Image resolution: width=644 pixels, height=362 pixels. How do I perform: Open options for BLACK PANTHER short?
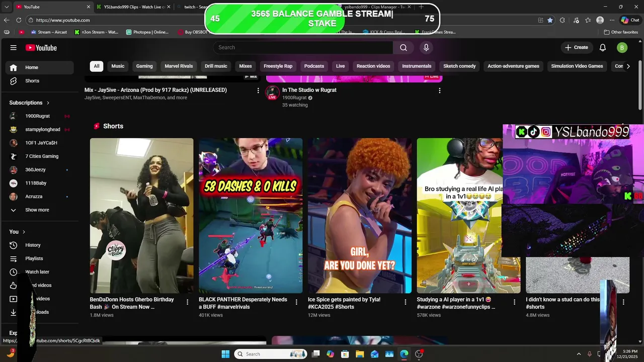pos(296,302)
